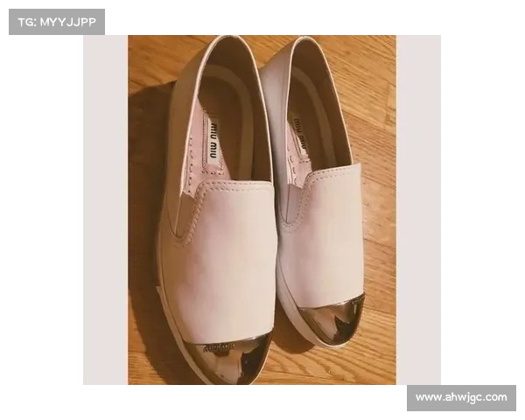Click the TG: MYYJJPP watermark badge
The image size is (525, 420).
[57, 22]
